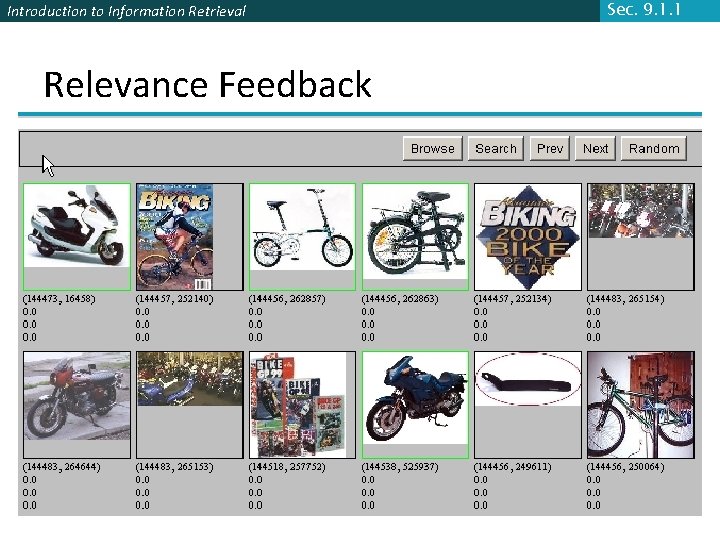720x540 pixels.
Task: Select the blue motorcycle thumbnail
Action: click(415, 405)
